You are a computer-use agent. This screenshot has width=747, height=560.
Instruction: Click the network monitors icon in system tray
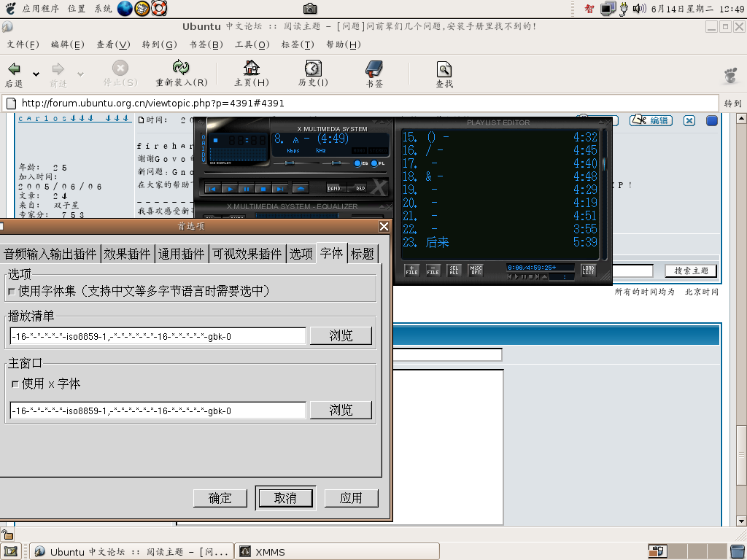(x=608, y=9)
